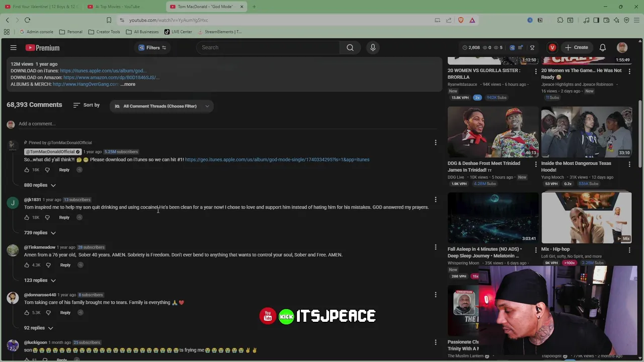Image resolution: width=644 pixels, height=362 pixels.
Task: Open All Businesses bookmark folder
Action: [x=142, y=32]
